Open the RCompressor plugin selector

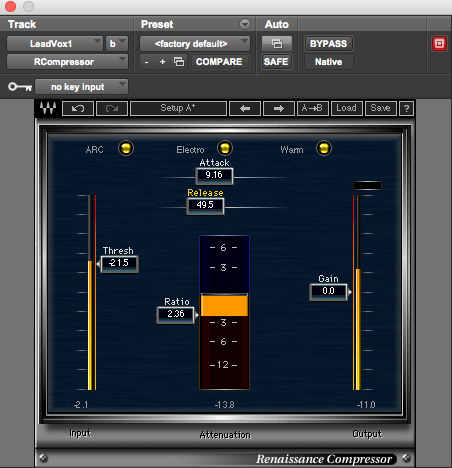[67, 62]
